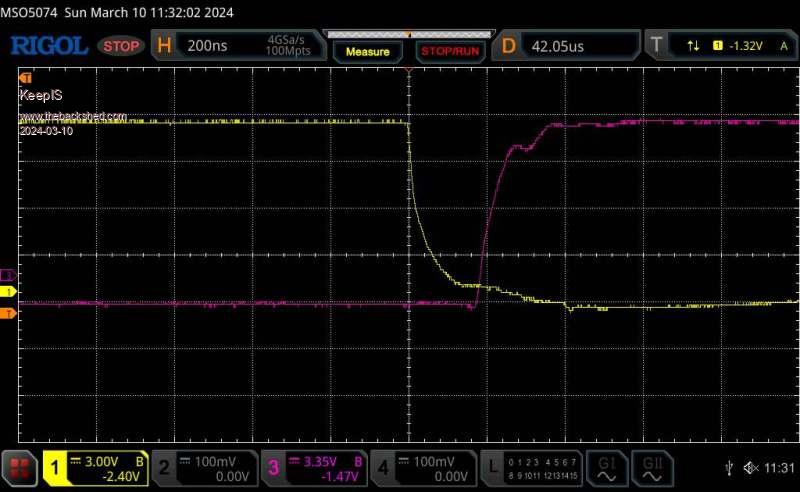The image size is (800, 492).
Task: Click the RIGOL logo
Action: pos(48,46)
